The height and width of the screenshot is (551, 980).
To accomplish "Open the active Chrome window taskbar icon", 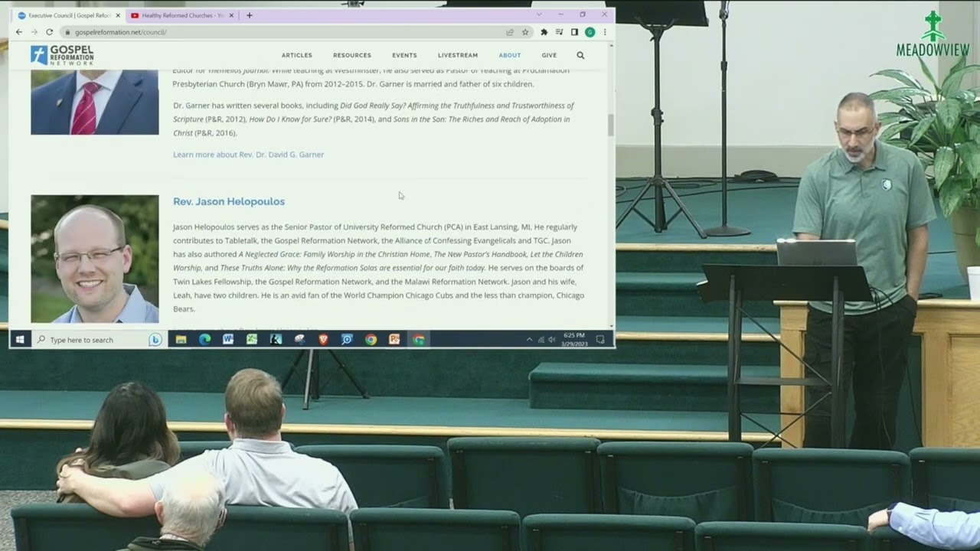I will pos(419,340).
